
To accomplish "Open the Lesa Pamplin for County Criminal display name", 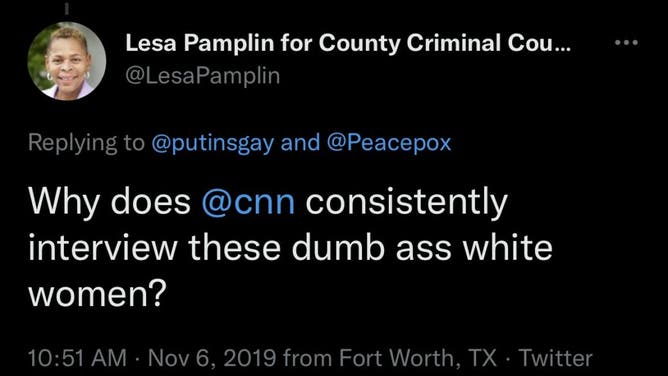I will (x=348, y=43).
